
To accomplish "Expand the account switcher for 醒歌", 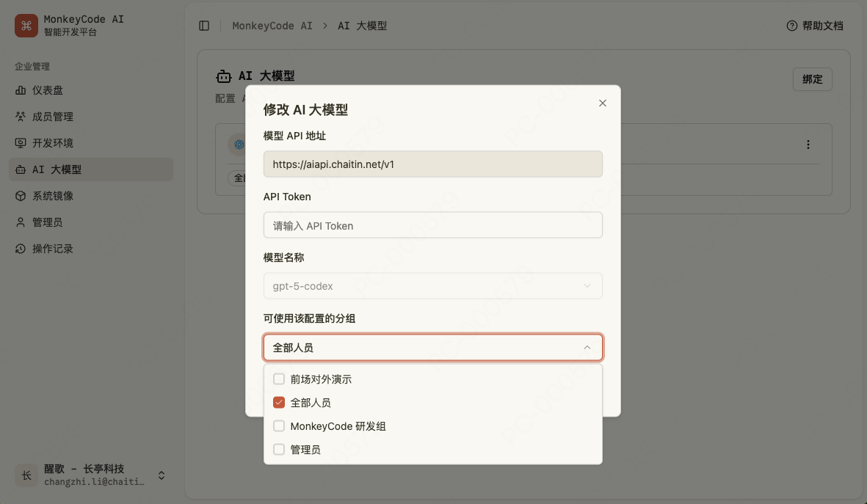I will tap(162, 475).
